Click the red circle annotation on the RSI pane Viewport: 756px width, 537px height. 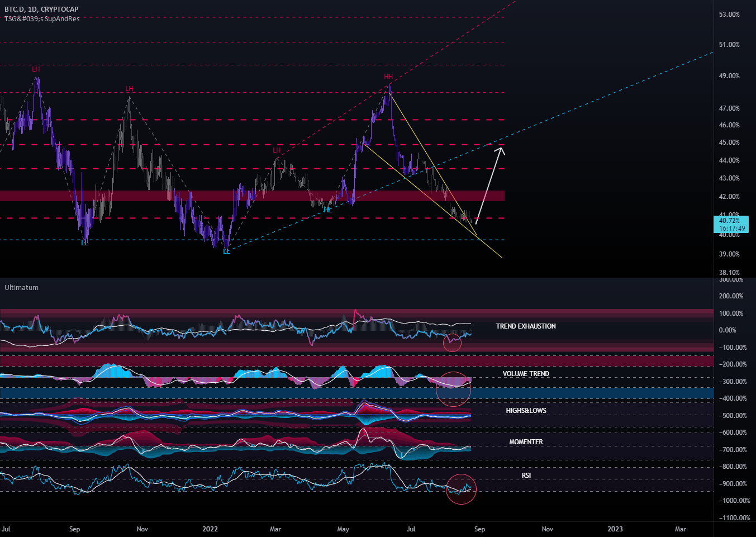(462, 490)
